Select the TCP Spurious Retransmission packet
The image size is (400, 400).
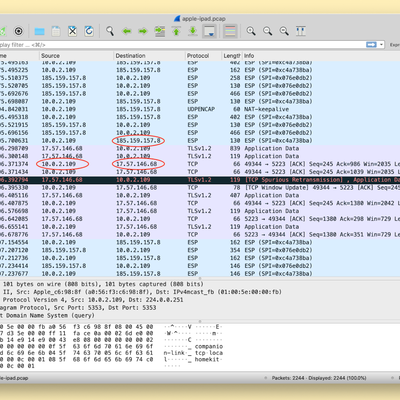pos(200,180)
